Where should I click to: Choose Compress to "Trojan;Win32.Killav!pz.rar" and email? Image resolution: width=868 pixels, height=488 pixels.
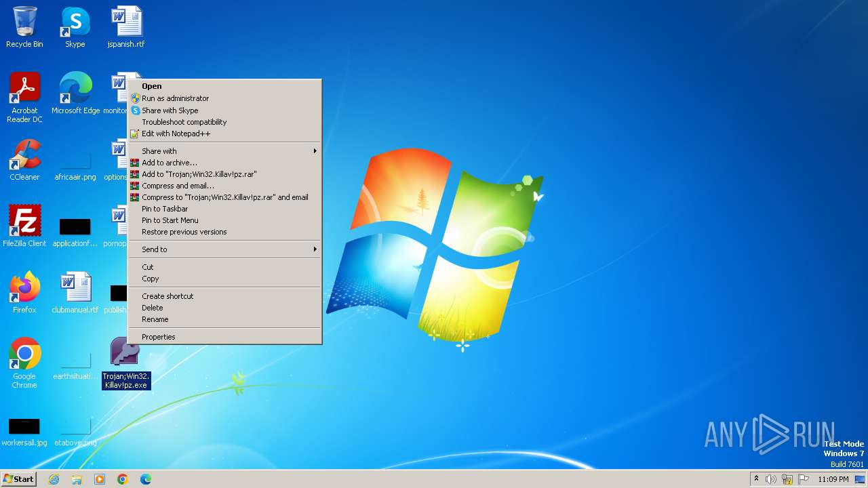224,197
